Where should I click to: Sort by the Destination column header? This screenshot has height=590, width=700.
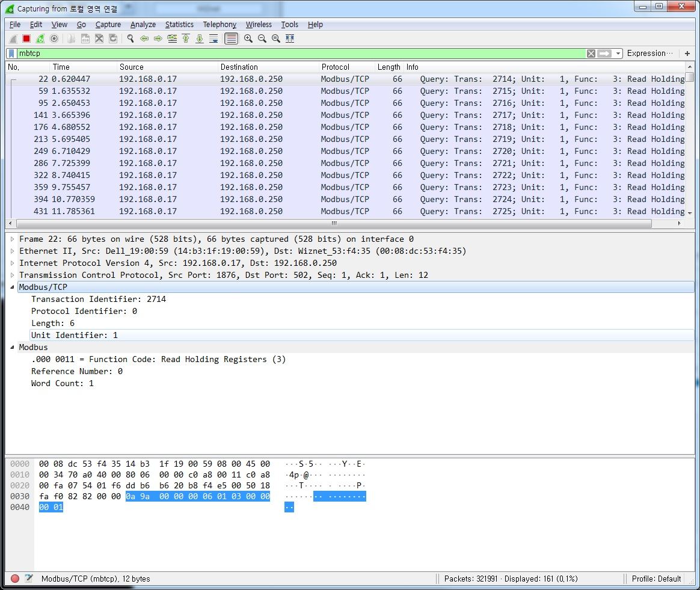268,67
